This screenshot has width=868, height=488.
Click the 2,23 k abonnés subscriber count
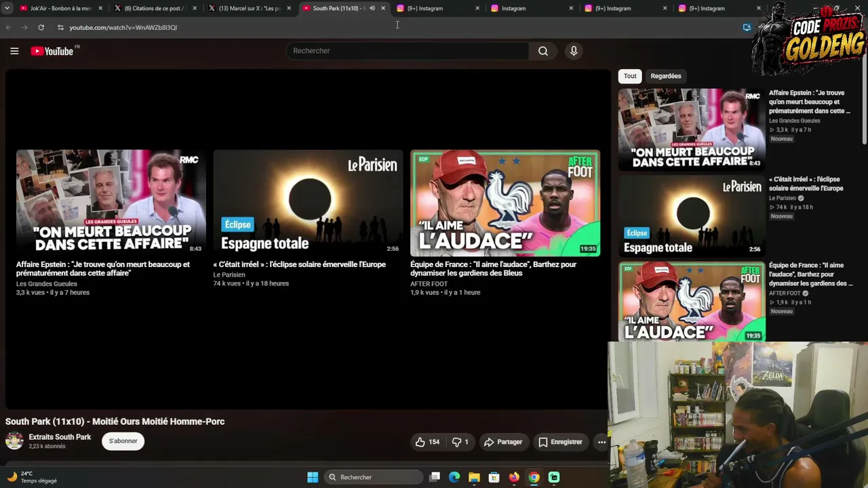(x=47, y=447)
